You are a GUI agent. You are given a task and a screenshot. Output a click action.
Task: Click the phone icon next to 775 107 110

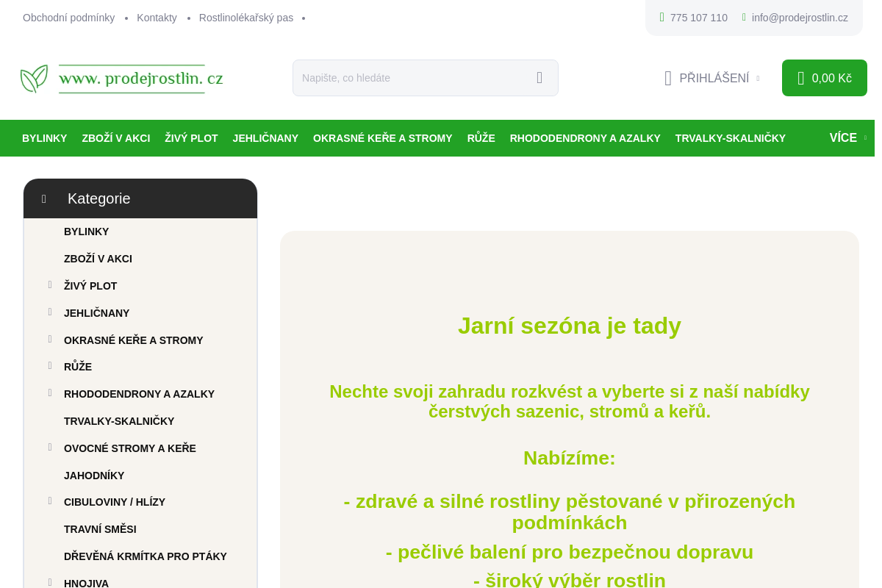661,17
